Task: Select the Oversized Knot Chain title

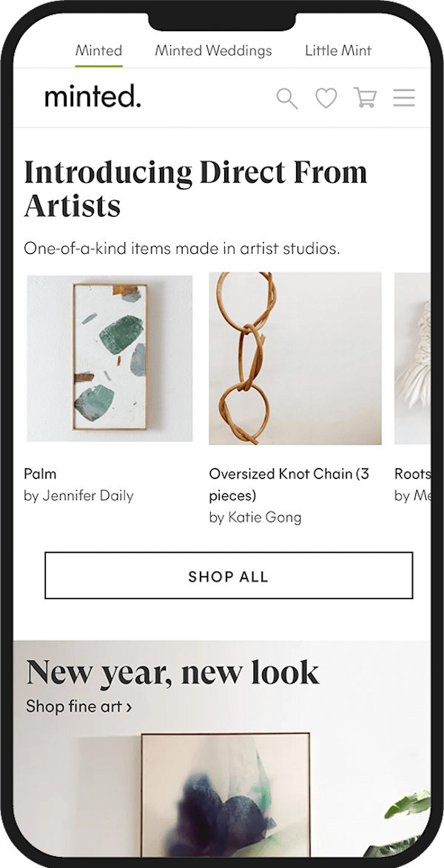Action: click(x=289, y=484)
